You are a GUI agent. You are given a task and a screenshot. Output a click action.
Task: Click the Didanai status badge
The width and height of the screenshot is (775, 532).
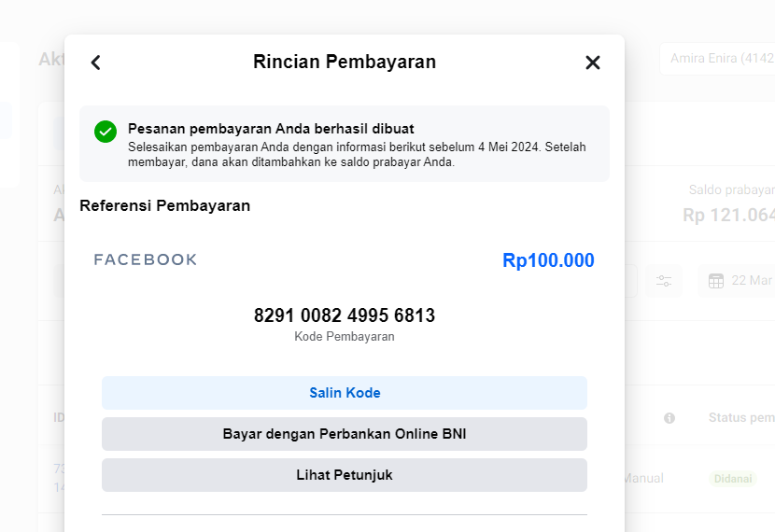(731, 478)
